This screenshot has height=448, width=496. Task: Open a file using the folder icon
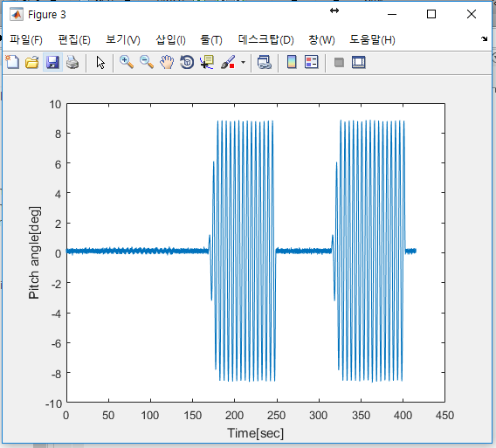click(x=32, y=62)
